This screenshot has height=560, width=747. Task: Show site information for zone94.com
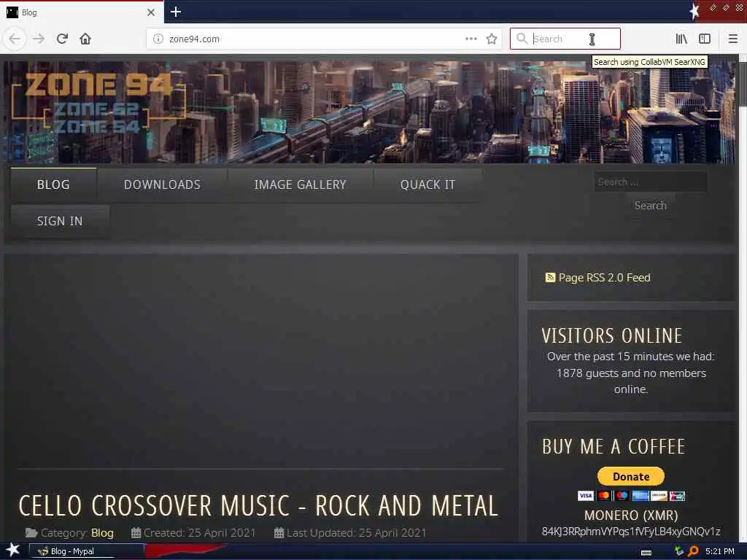pos(158,39)
